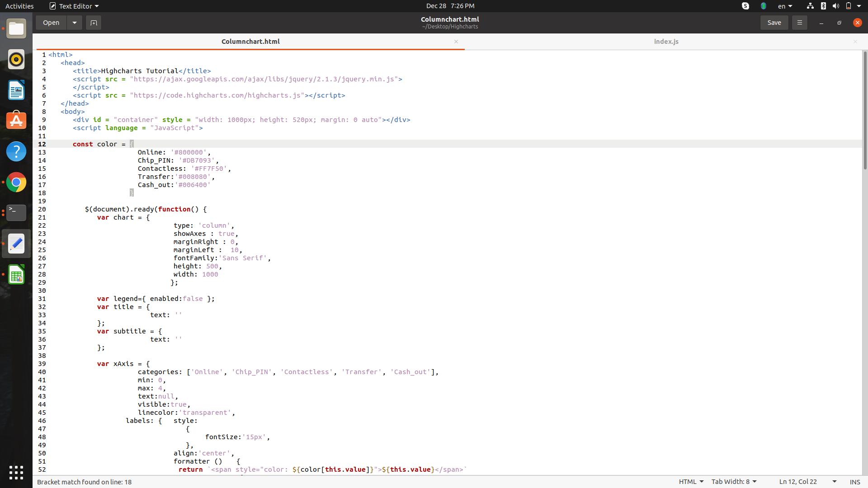Click the green tray indicator icon
Screen dimensions: 868x488
coord(764,6)
